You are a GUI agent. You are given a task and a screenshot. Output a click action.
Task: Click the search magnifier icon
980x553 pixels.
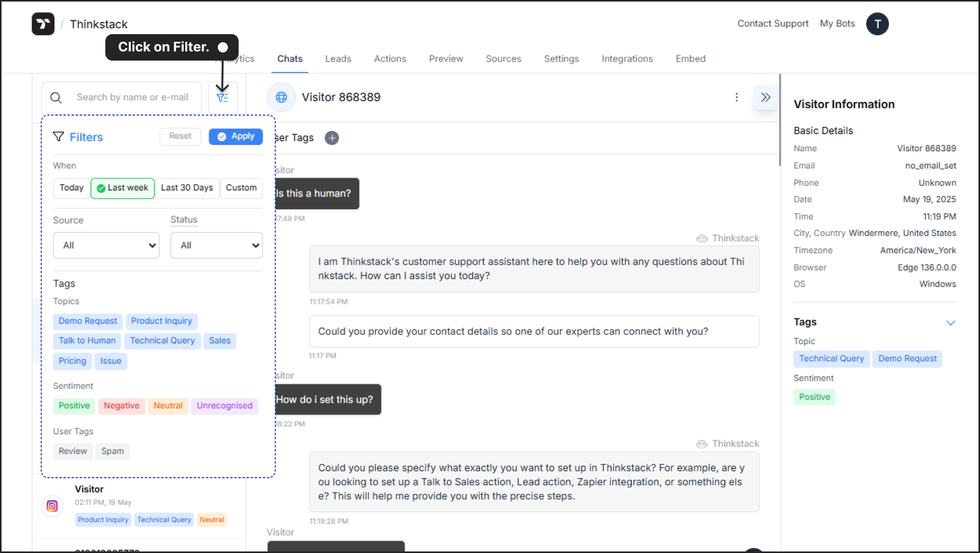point(56,97)
